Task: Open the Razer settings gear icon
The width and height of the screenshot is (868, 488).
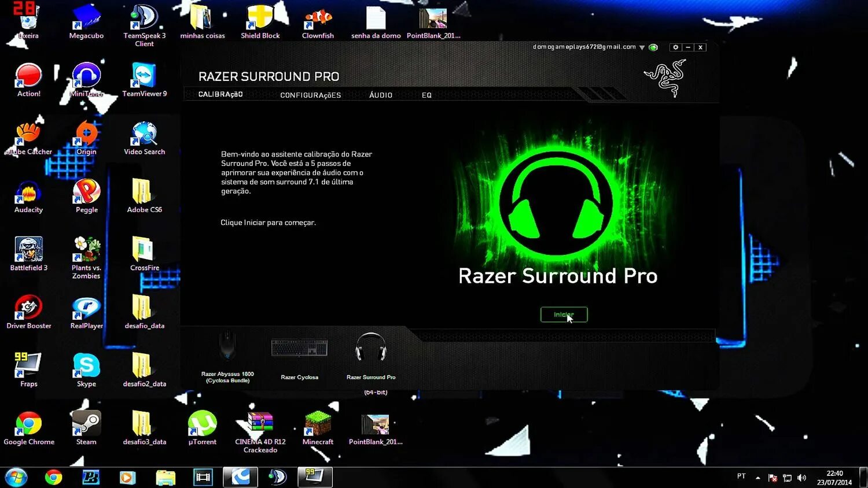Action: [x=675, y=47]
